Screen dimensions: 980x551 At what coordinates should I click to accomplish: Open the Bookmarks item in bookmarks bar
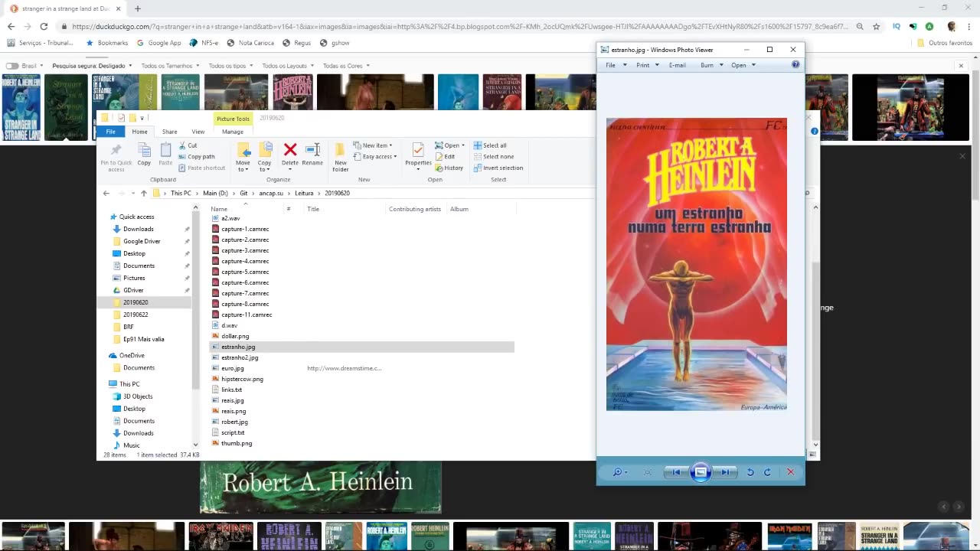pos(107,43)
